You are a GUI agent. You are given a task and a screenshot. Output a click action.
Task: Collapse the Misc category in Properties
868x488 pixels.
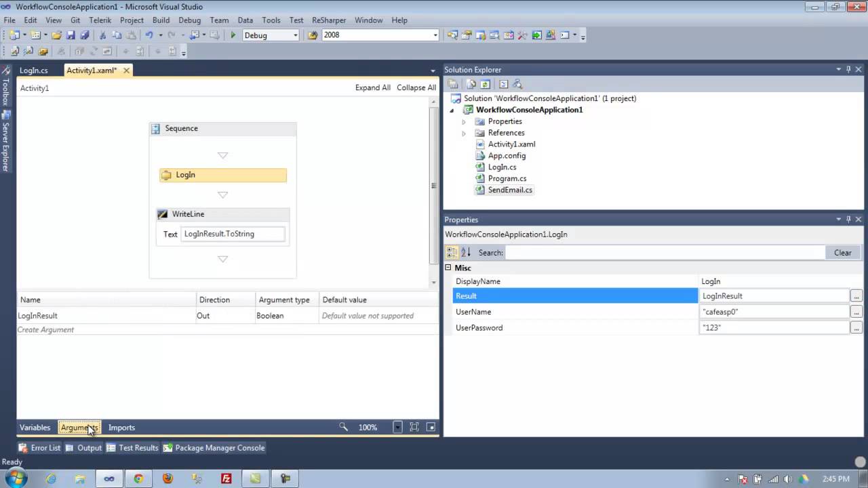(x=448, y=268)
